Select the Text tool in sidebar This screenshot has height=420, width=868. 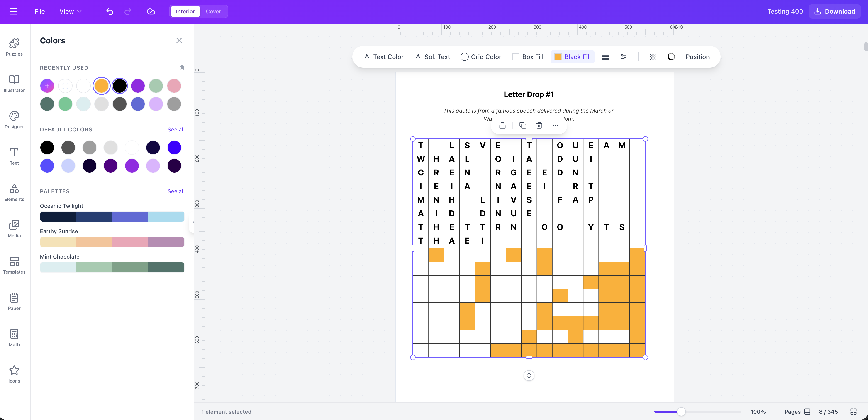[14, 156]
